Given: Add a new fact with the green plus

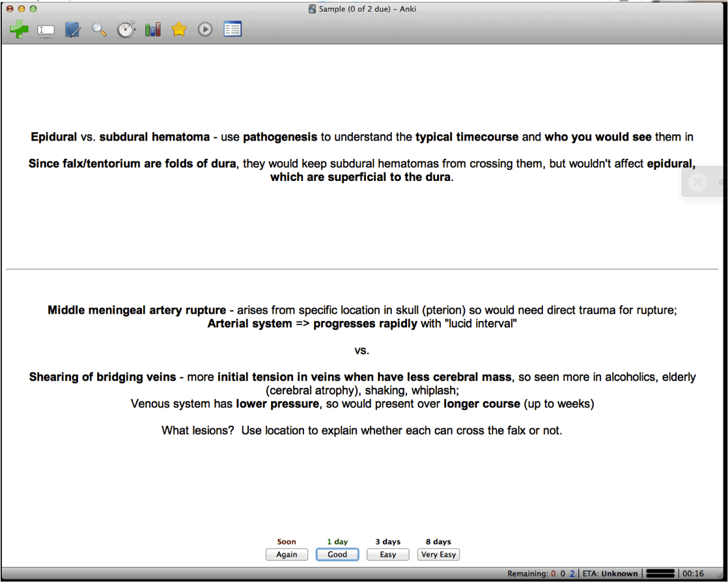Looking at the screenshot, I should pyautogui.click(x=19, y=29).
